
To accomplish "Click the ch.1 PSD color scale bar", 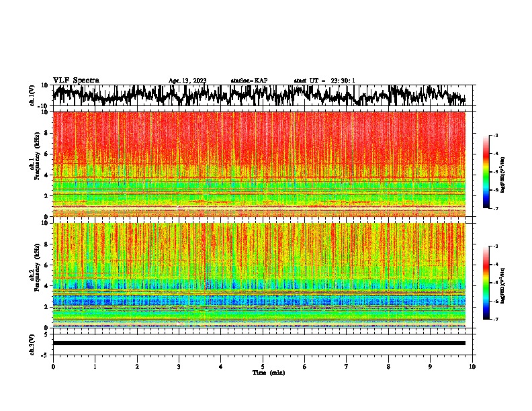I will click(x=486, y=172).
